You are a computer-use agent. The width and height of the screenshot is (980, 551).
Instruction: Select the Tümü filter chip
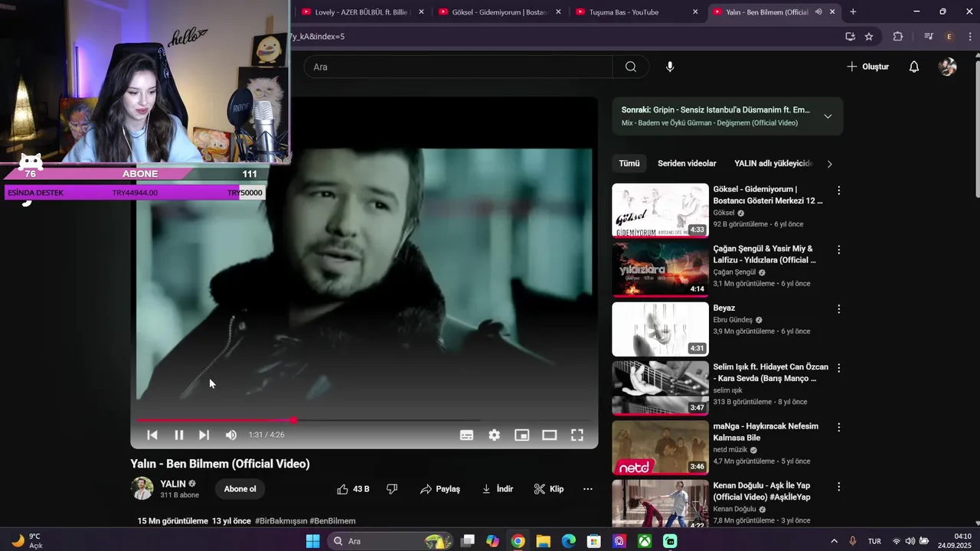click(629, 164)
